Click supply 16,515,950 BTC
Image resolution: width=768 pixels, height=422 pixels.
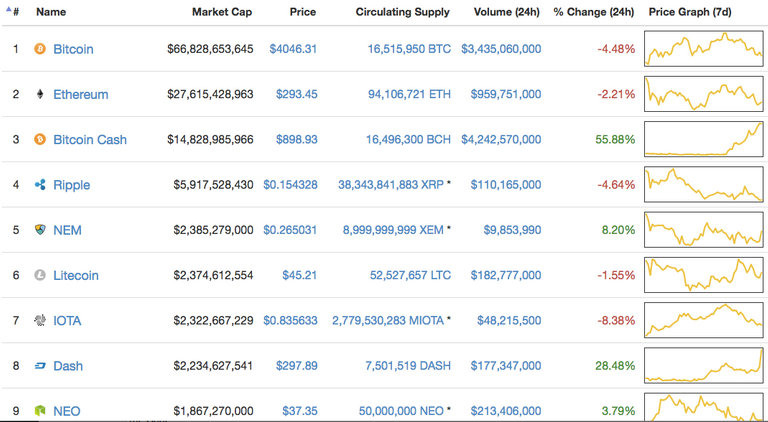coord(409,49)
